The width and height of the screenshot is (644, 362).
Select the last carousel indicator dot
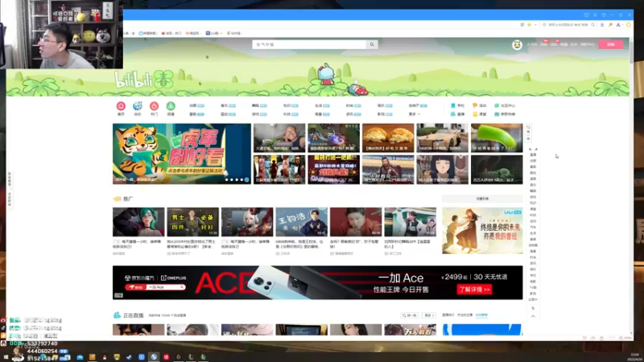click(x=247, y=179)
